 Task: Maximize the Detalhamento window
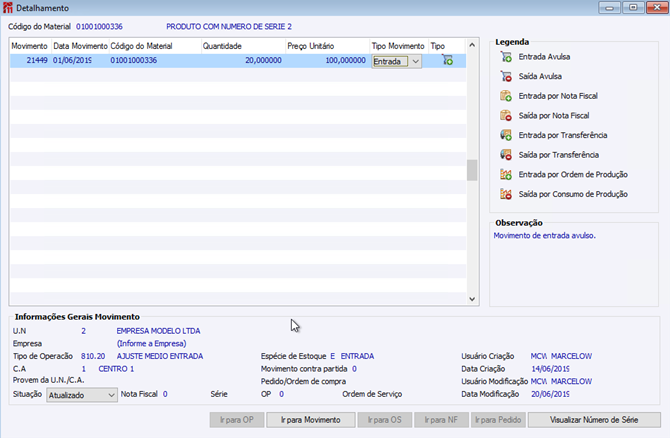click(x=633, y=7)
